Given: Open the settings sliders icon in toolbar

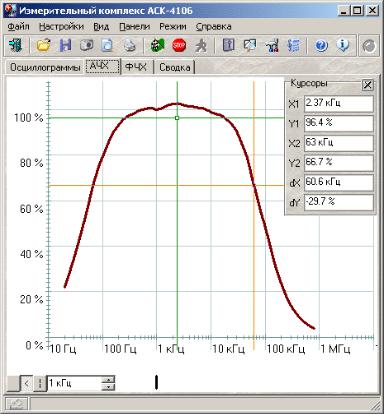Looking at the screenshot, I should (x=293, y=45).
